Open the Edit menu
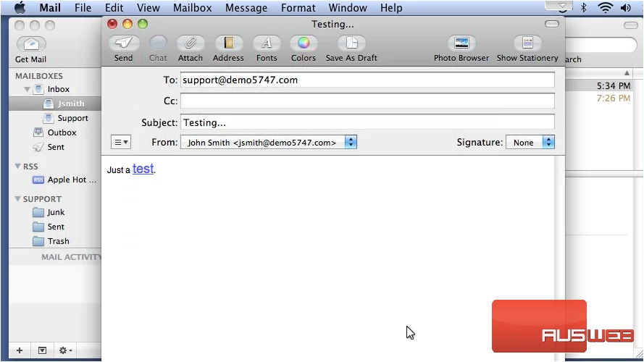Image resolution: width=644 pixels, height=362 pixels. (114, 8)
